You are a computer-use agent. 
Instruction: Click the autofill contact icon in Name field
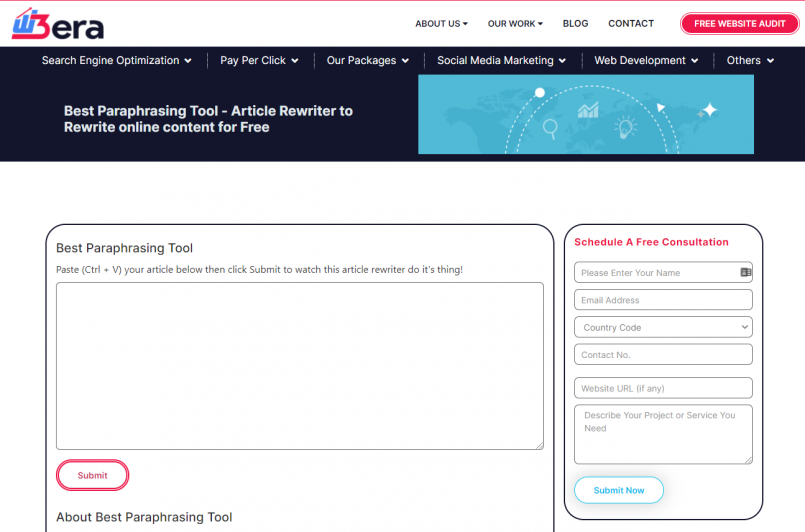click(x=745, y=272)
